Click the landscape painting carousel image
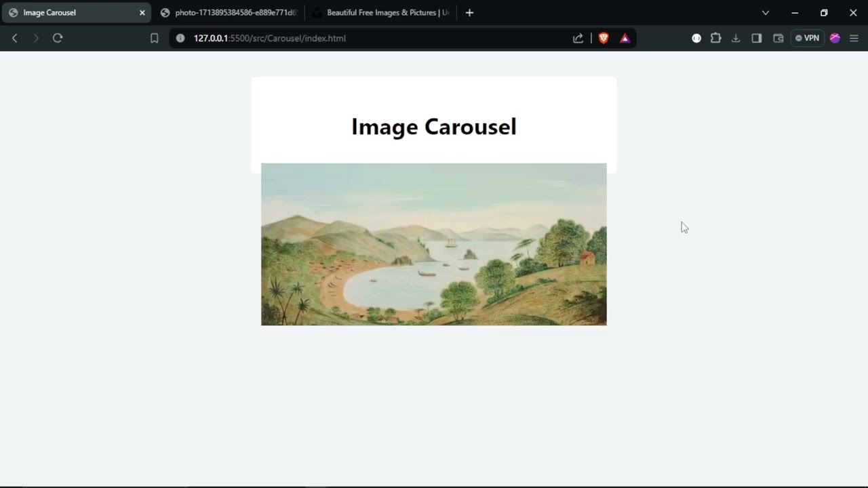 click(x=434, y=244)
